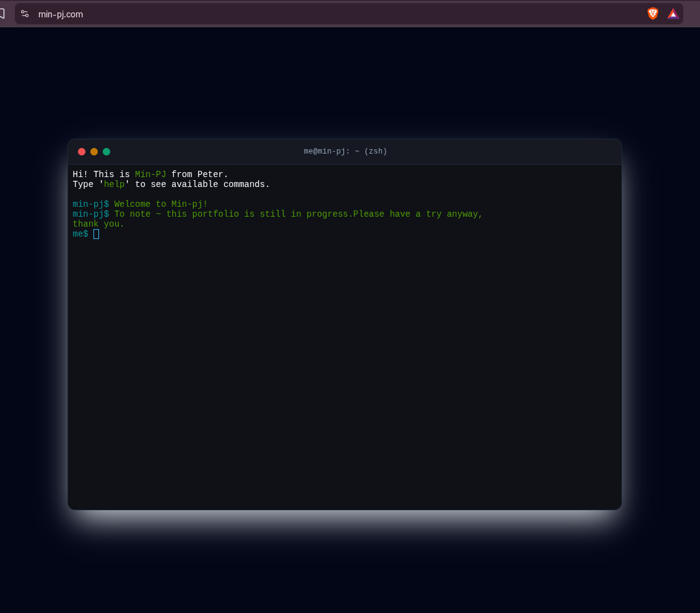Click the 'thank you.' line in terminal
The width and height of the screenshot is (700, 613).
coord(98,224)
